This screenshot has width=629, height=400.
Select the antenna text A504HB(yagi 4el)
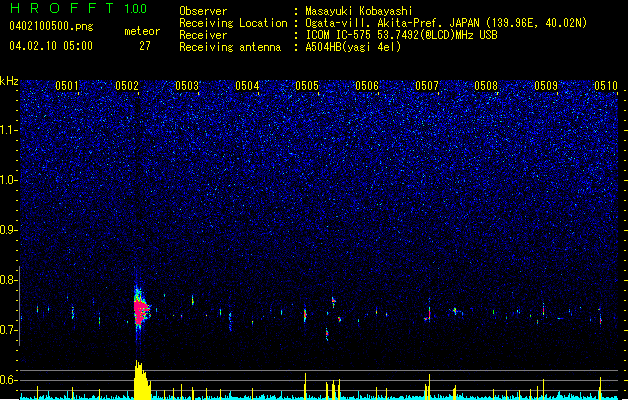point(353,47)
